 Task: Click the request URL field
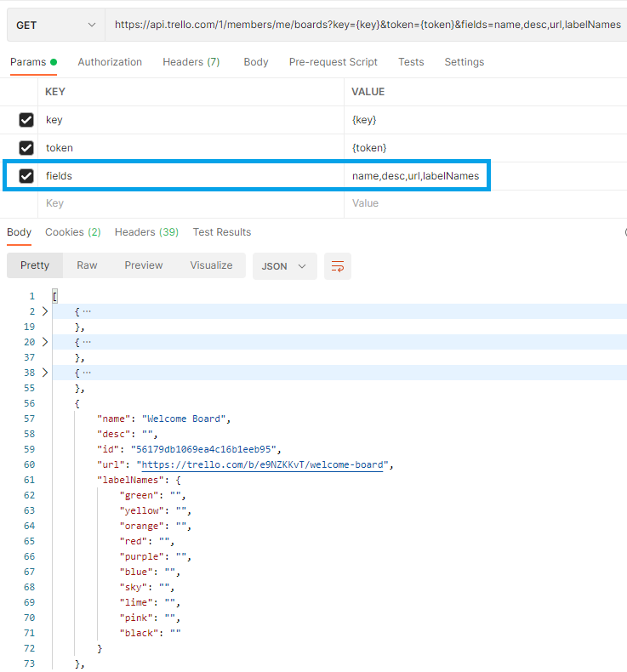[368, 25]
